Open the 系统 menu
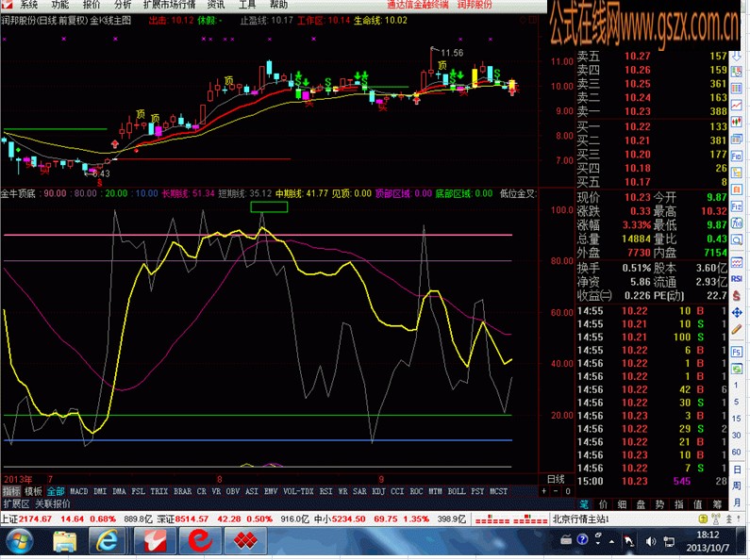 [x=28, y=5]
